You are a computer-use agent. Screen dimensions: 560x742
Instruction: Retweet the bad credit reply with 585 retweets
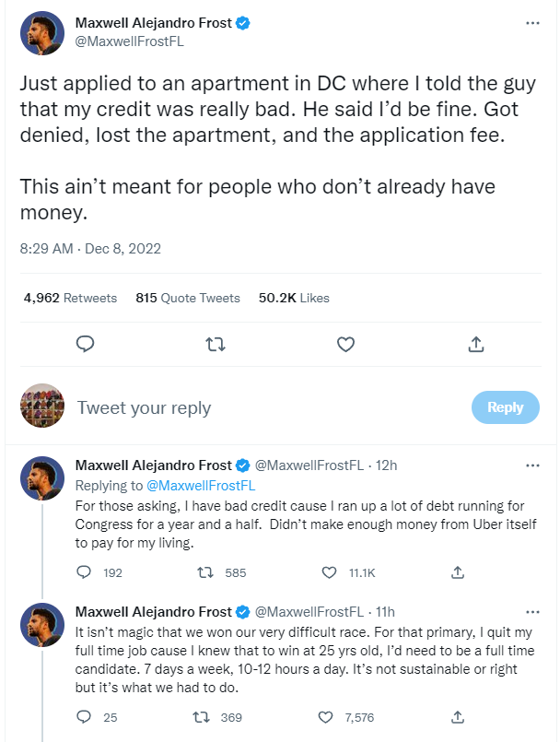(208, 572)
